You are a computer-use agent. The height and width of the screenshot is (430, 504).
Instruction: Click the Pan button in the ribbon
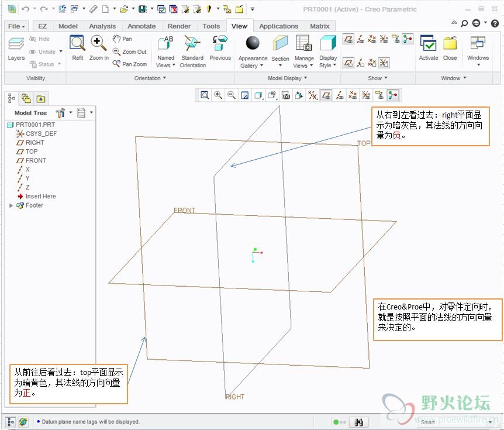coord(122,39)
